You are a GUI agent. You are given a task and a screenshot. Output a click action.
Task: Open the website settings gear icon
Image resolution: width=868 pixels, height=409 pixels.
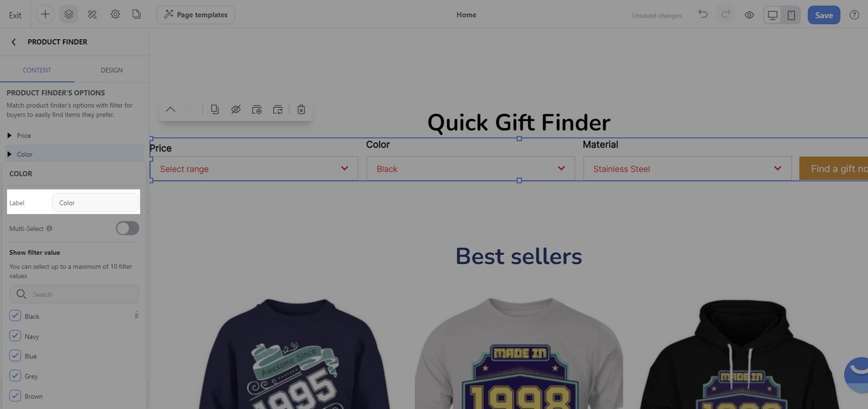tap(115, 15)
